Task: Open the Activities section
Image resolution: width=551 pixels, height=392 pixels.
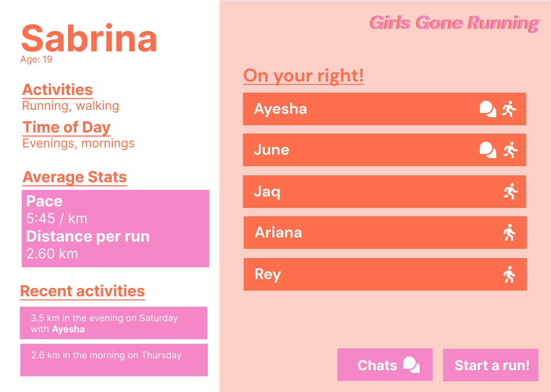Action: click(58, 89)
